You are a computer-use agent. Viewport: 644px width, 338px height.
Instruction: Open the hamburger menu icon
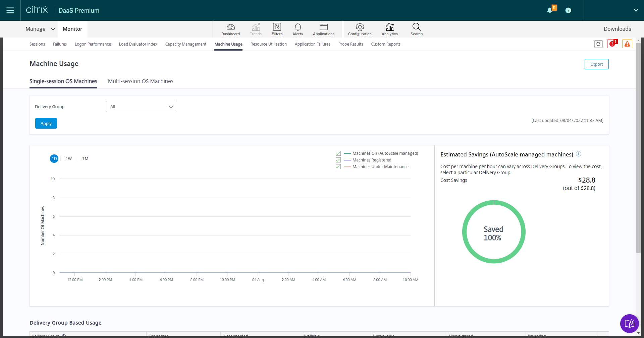click(x=10, y=10)
